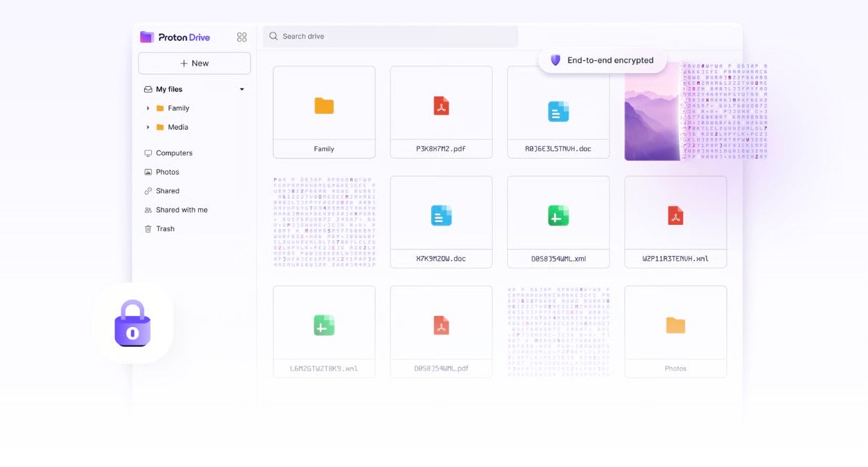The height and width of the screenshot is (467, 868).
Task: Expand the Media folder in sidebar tree
Action: (148, 127)
